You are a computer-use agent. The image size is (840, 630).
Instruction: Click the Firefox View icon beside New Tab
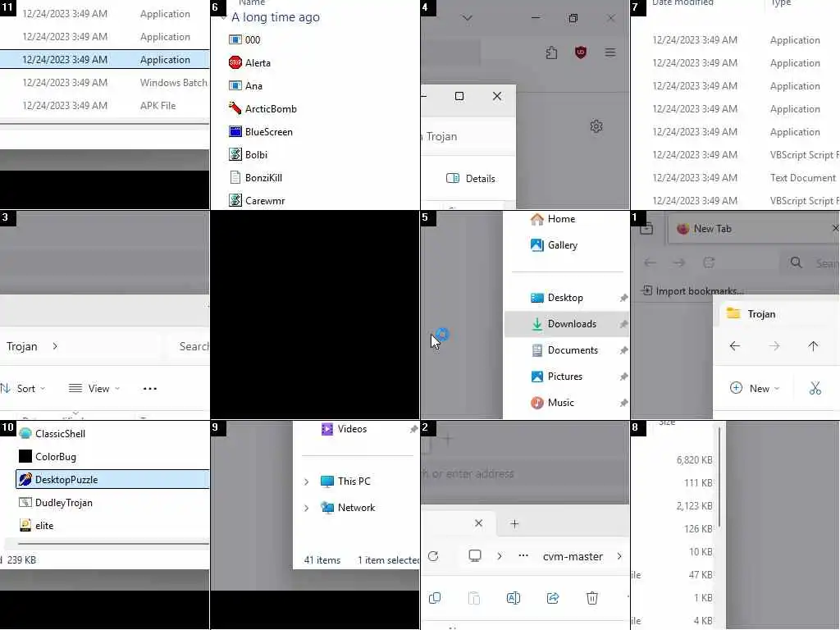click(x=646, y=229)
